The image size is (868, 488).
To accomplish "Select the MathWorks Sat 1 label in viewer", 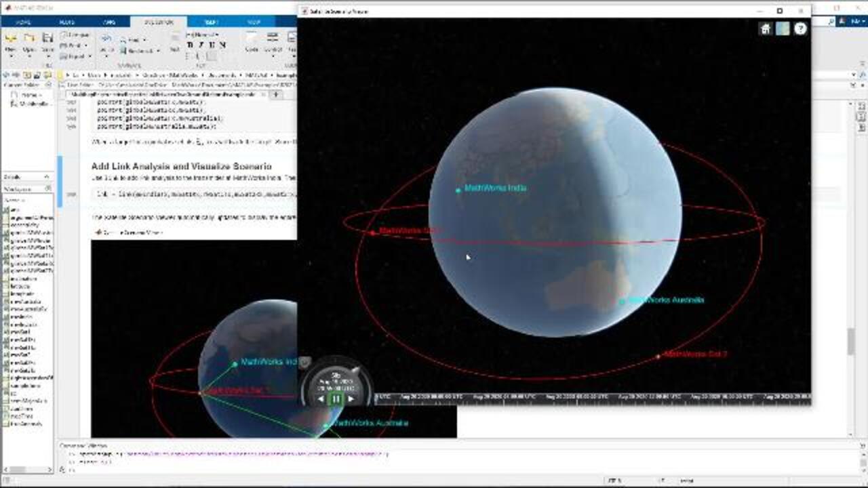I will pos(410,231).
